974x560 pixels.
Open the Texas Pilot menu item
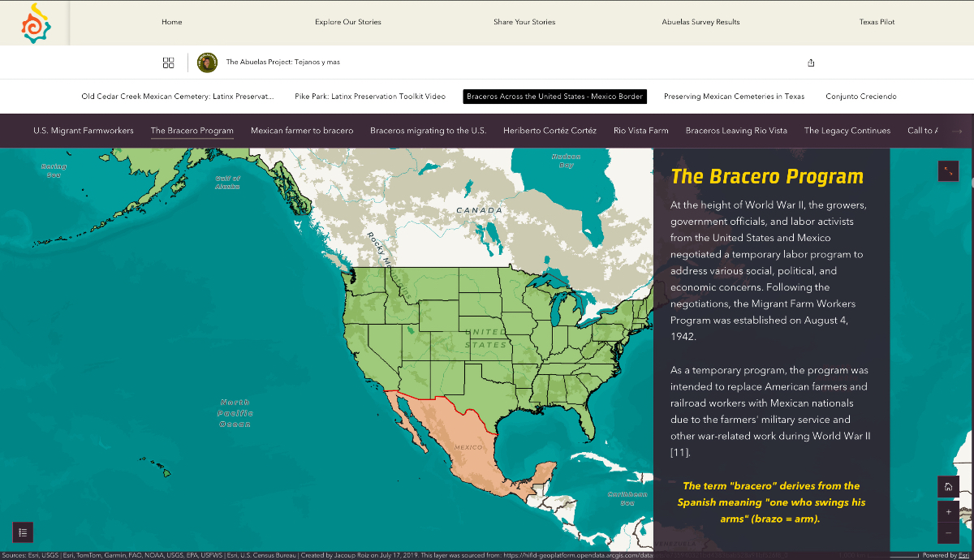(x=877, y=22)
